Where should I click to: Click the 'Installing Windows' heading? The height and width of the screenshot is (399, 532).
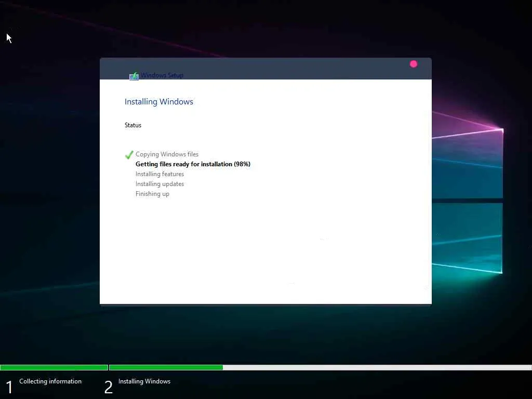click(159, 102)
